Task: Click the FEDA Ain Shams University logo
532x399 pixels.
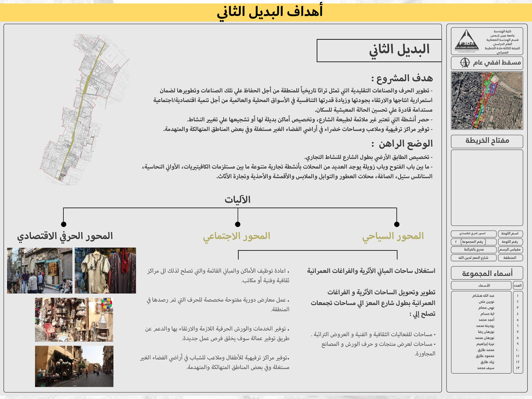Action: point(467,41)
